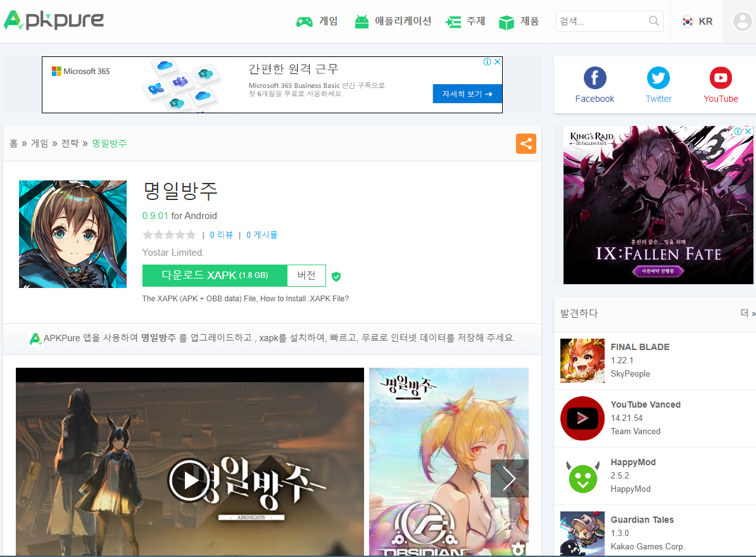756x557 pixels.
Task: Click the 버전 versions button
Action: [306, 275]
